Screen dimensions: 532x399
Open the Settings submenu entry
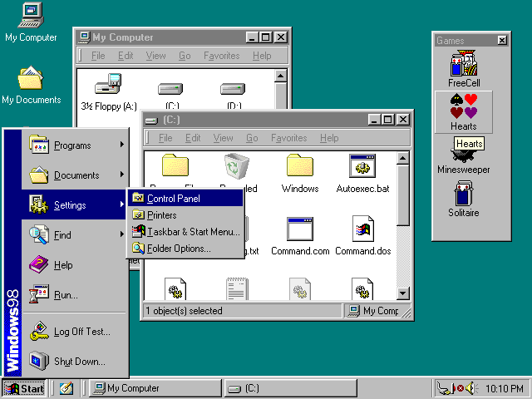tap(76, 204)
